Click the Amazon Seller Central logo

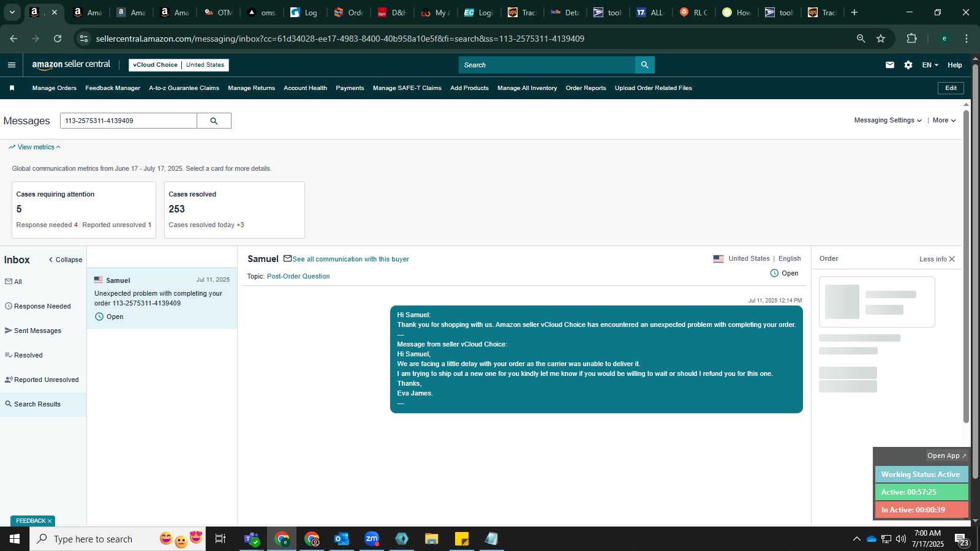71,65
